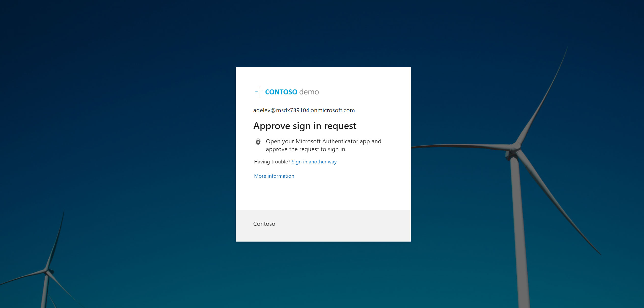Viewport: 644px width, 308px height.
Task: Click the 'Approve sign in request' heading
Action: 305,126
